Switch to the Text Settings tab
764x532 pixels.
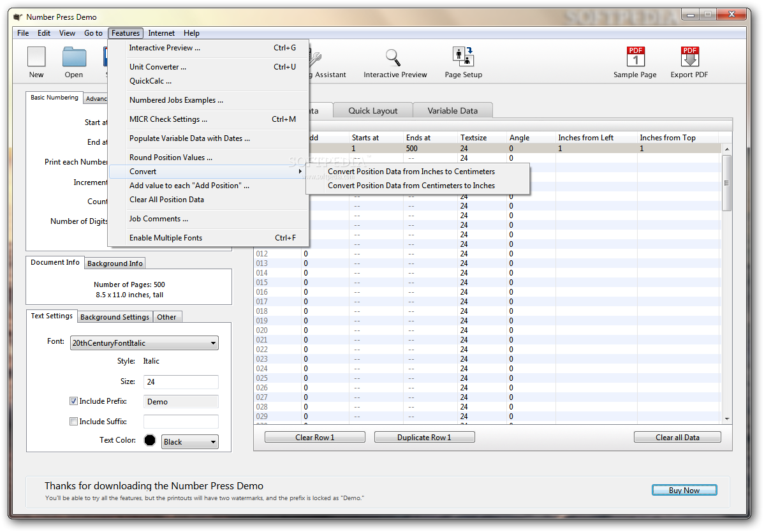[x=52, y=316]
